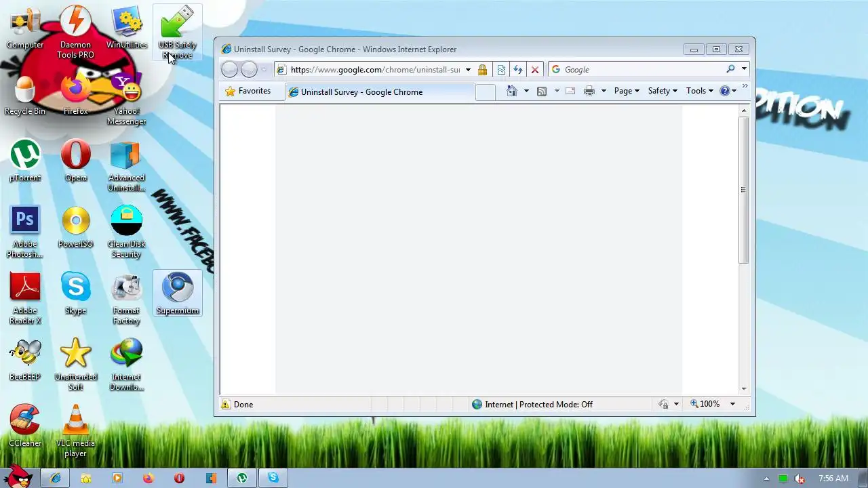Click the search magnifier icon

730,69
